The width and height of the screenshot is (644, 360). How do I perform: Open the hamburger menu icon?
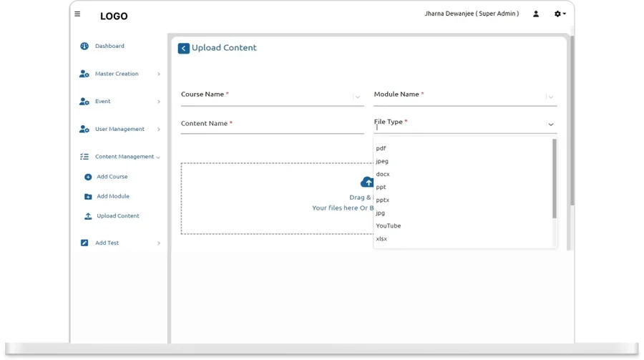coord(77,14)
